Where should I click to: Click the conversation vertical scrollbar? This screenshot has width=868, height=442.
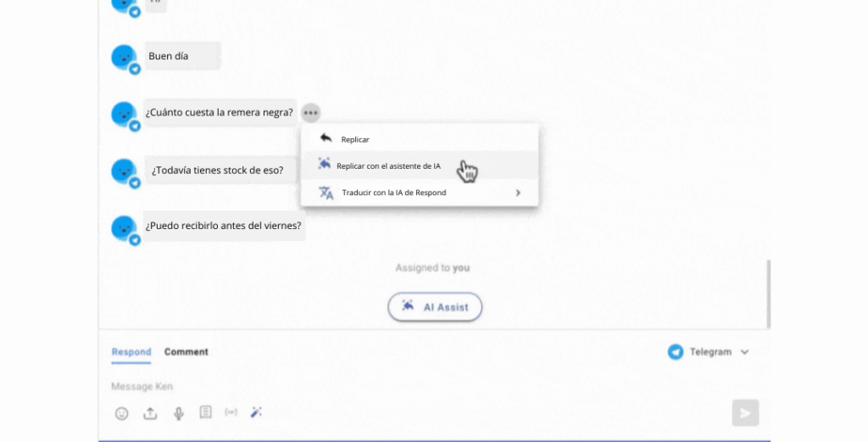click(768, 293)
